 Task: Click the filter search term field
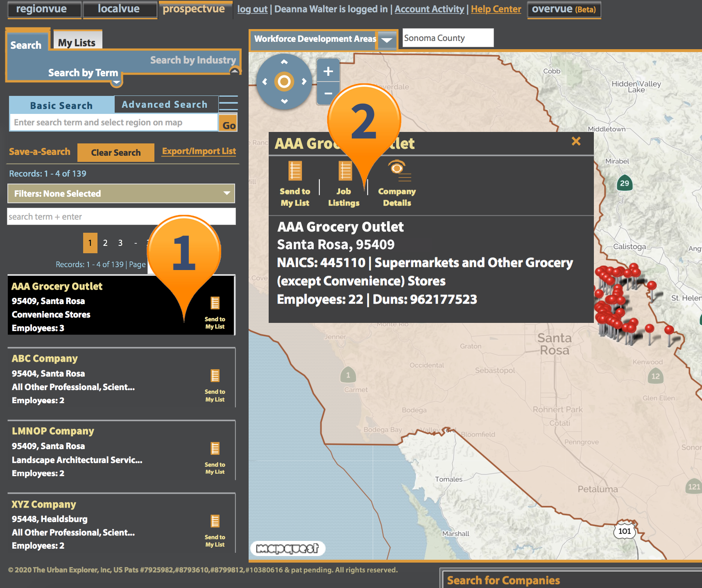(121, 216)
